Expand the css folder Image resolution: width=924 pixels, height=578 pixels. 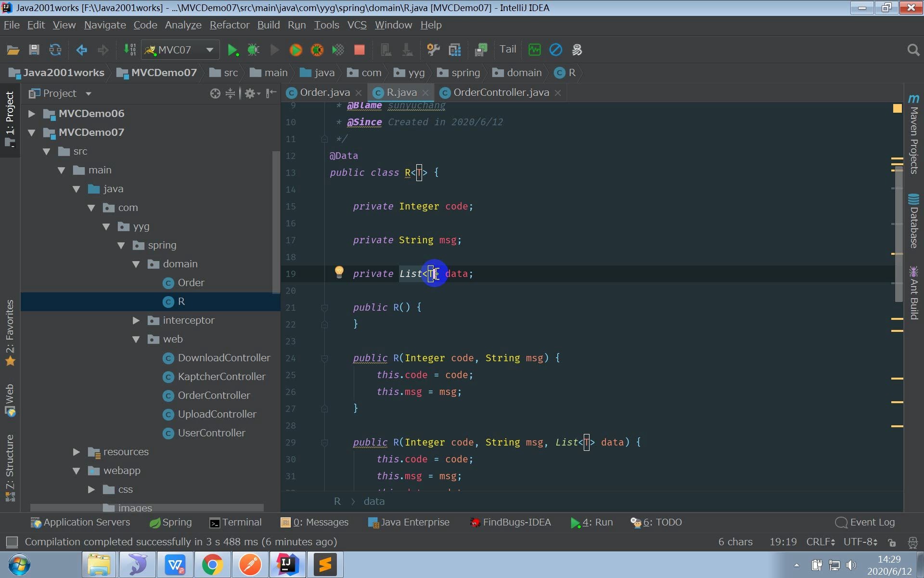tap(91, 489)
